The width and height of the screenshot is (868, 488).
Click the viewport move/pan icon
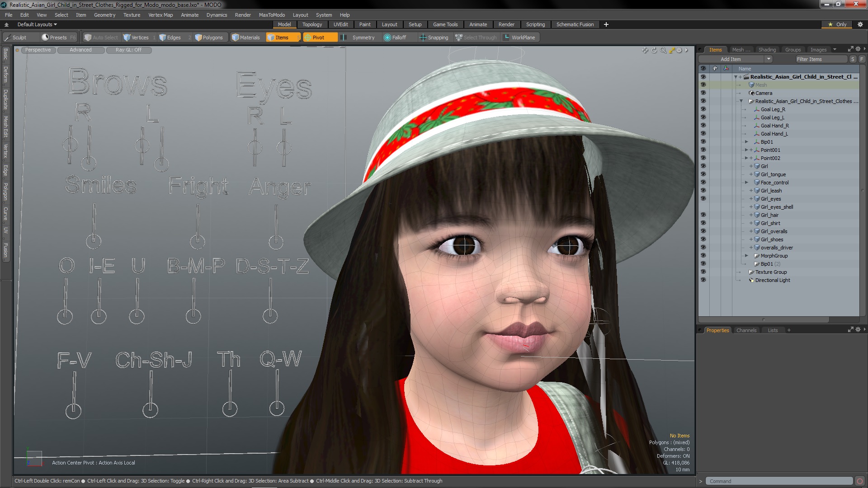coord(645,50)
